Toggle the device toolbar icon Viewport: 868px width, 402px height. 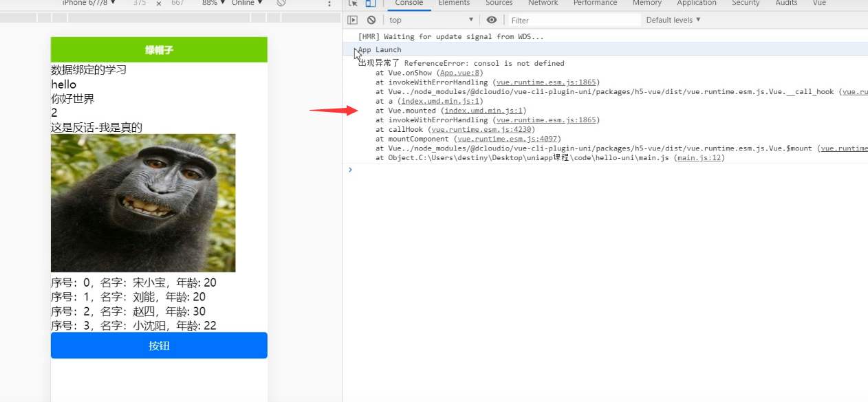pos(370,3)
